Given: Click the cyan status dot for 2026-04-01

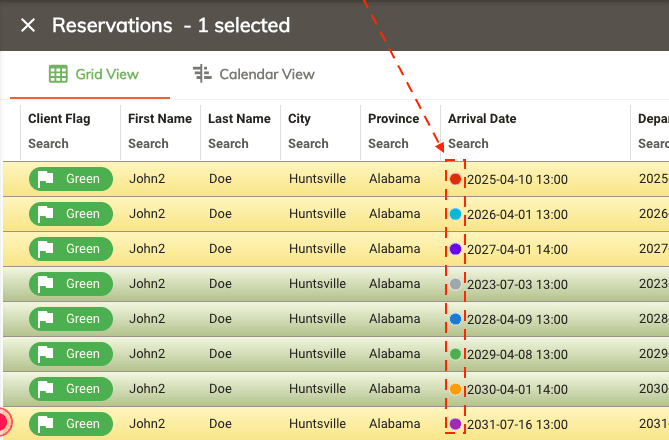Looking at the screenshot, I should (x=456, y=214).
